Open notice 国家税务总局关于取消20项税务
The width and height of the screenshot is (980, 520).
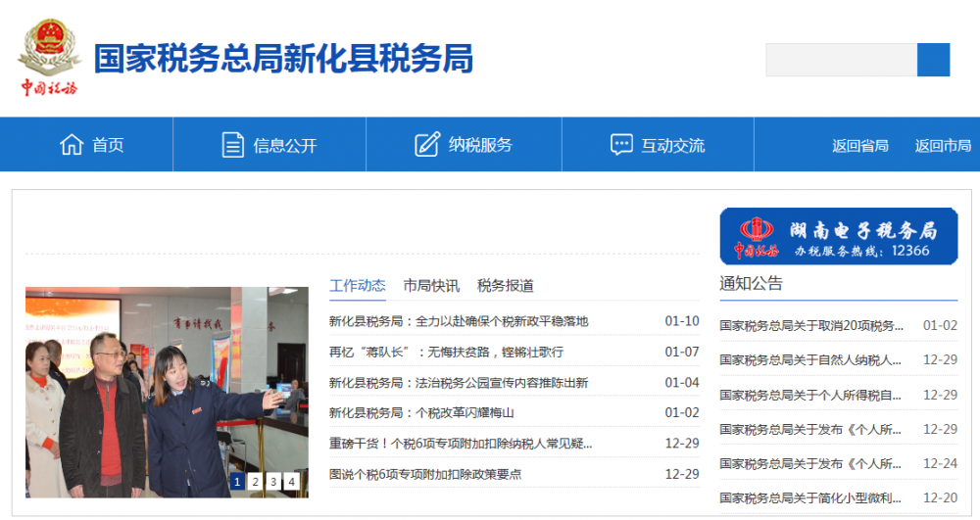click(x=810, y=325)
